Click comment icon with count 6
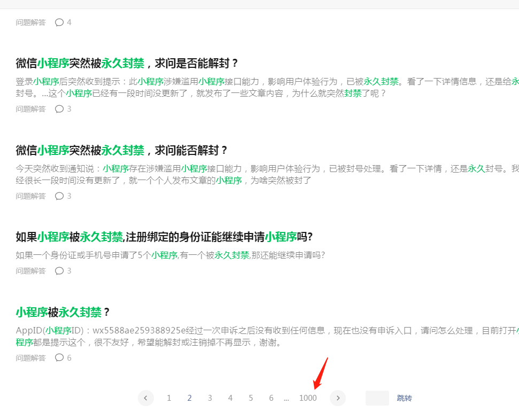Screen dimensions: 519x420 59,357
